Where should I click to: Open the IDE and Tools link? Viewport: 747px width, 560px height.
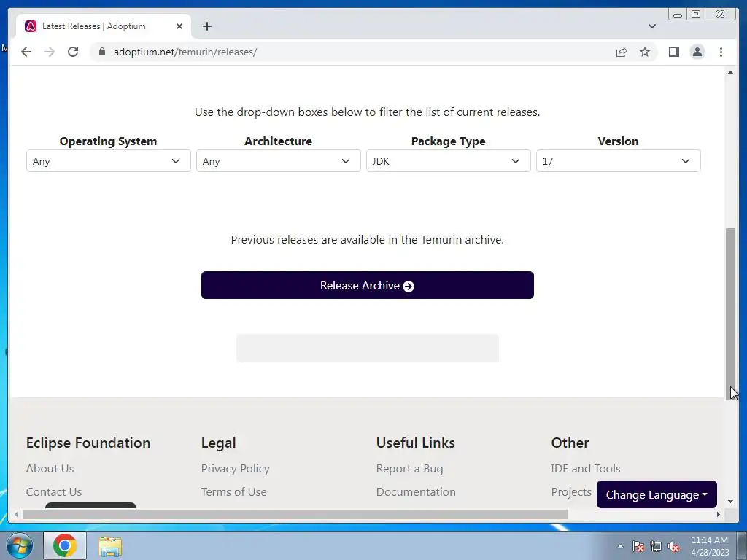coord(586,469)
